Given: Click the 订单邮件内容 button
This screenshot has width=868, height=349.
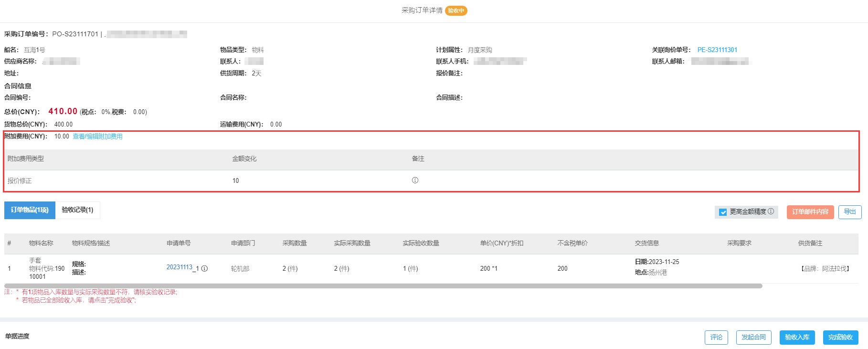Looking at the screenshot, I should (x=810, y=212).
